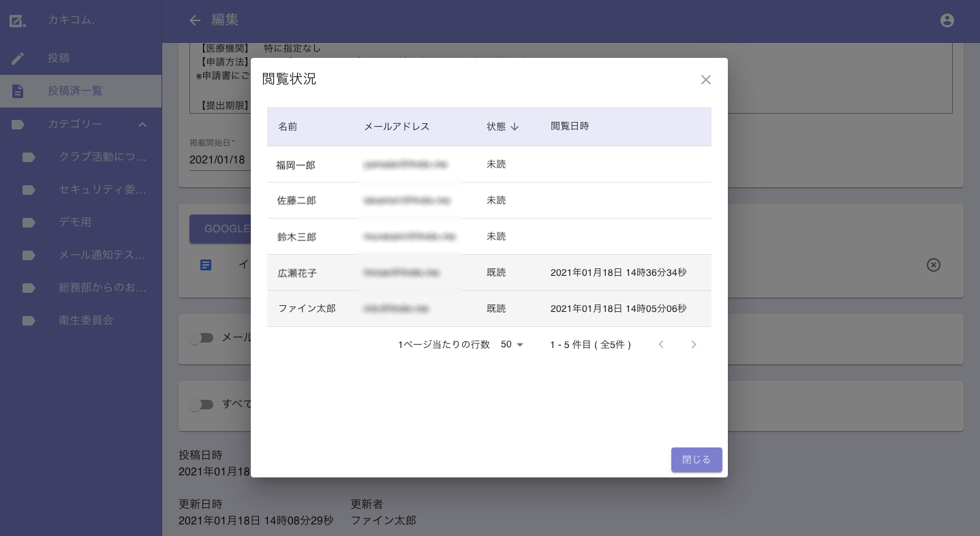Click 広瀬花子's 既読 status cell

[x=496, y=273]
